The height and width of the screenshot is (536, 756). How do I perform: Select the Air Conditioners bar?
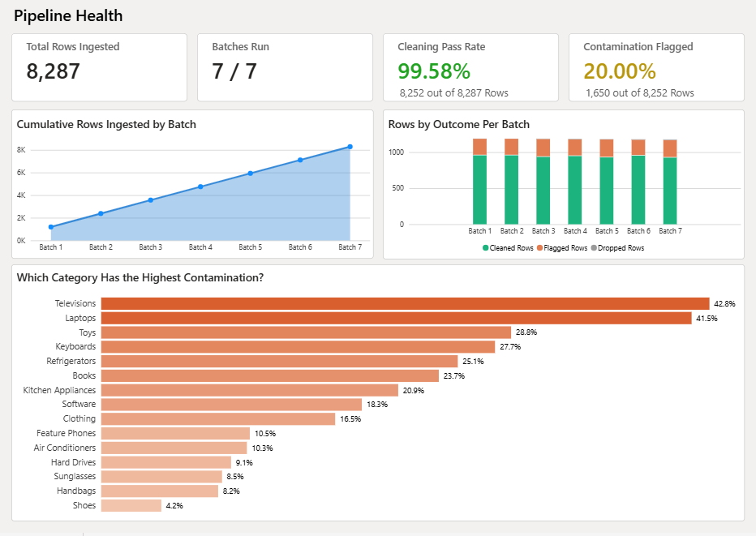click(174, 448)
